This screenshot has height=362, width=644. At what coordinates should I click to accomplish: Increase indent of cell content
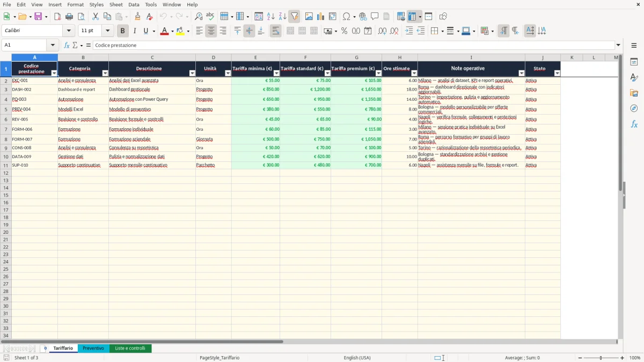[409, 31]
